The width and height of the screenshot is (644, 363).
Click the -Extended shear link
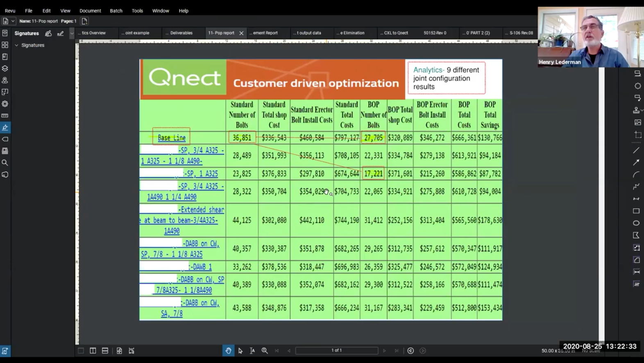[201, 209]
